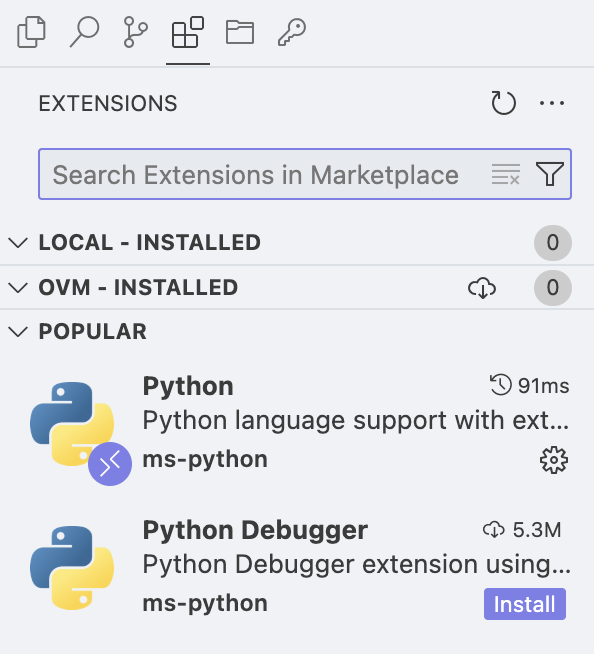Open the Search view
The image size is (594, 654).
click(x=84, y=32)
